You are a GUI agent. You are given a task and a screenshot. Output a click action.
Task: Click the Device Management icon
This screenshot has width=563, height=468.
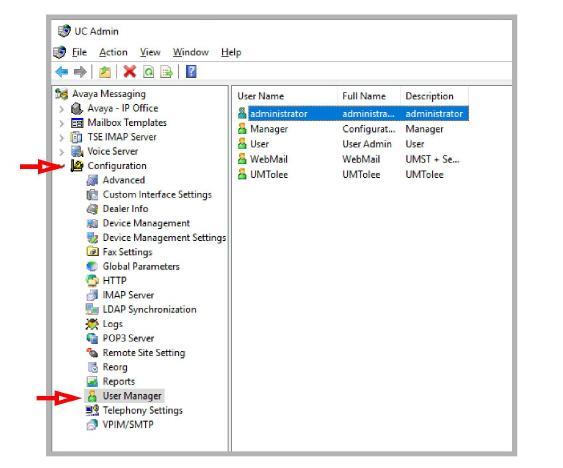(92, 223)
